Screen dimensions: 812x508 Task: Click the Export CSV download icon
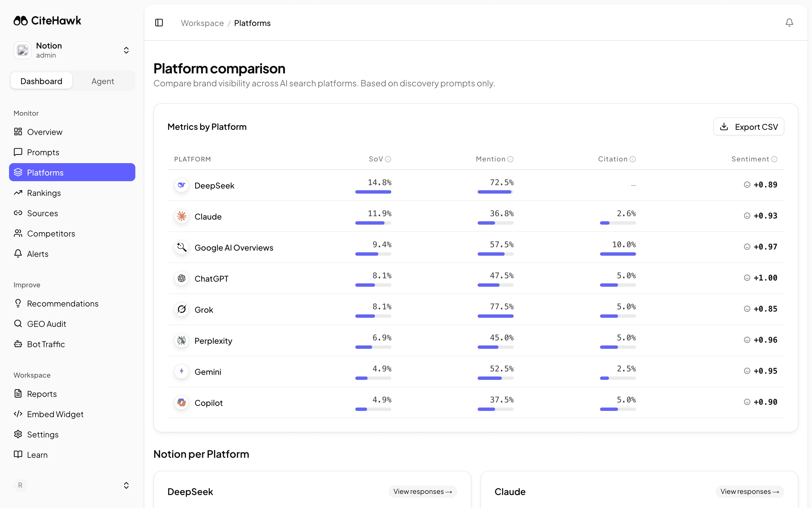point(724,127)
